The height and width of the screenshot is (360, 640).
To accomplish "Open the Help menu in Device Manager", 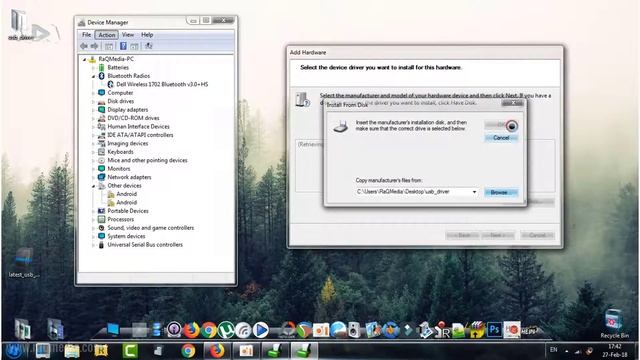I will coord(147,35).
